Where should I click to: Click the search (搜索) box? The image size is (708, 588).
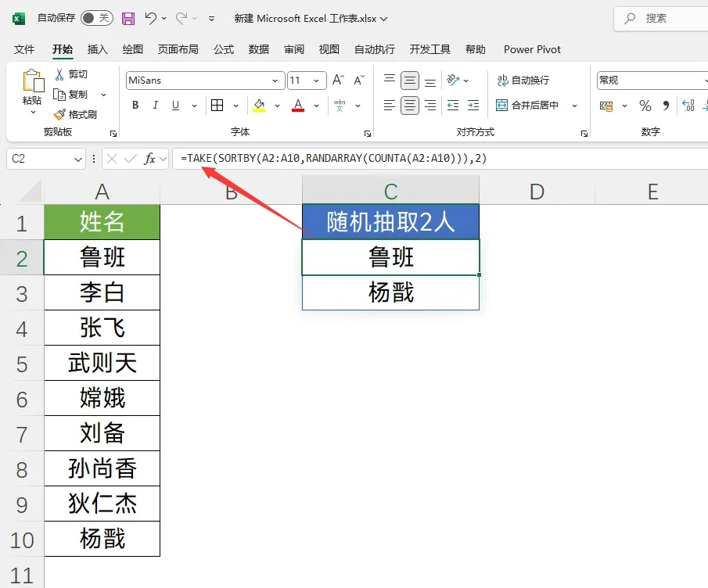pyautogui.click(x=661, y=19)
